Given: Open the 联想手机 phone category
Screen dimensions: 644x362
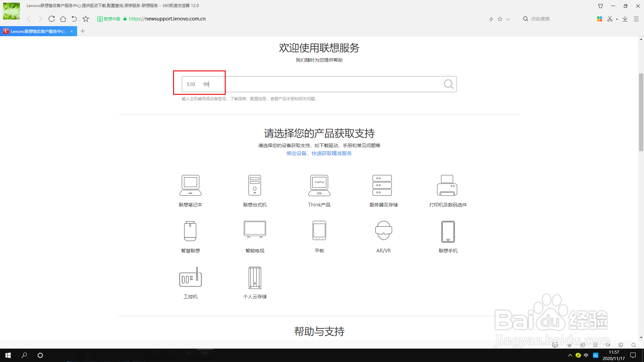Looking at the screenshot, I should click(x=448, y=231).
